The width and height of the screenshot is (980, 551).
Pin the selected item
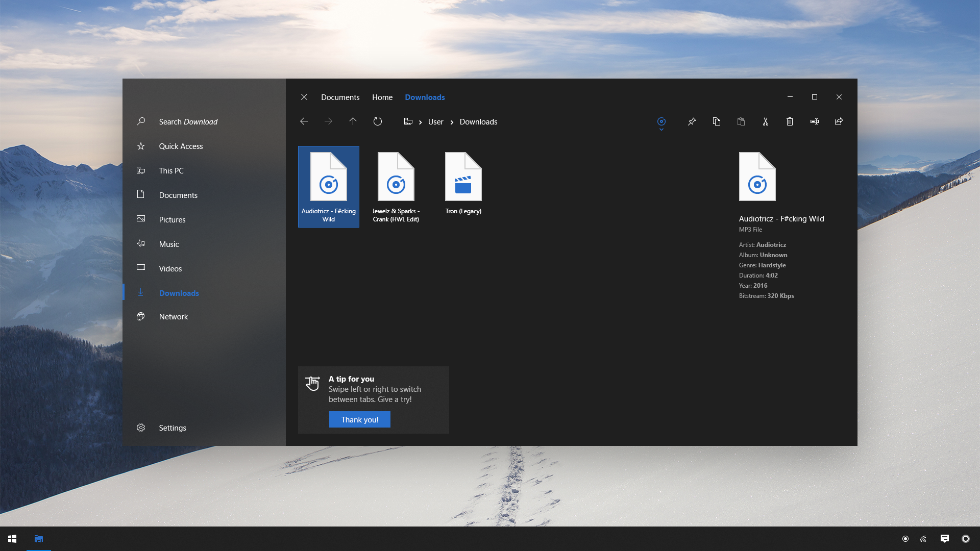coord(692,121)
